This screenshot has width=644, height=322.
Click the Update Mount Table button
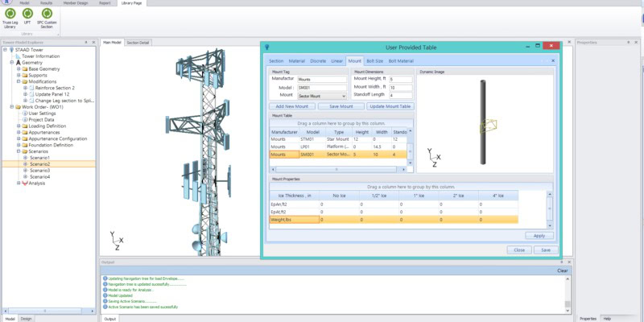click(x=390, y=106)
